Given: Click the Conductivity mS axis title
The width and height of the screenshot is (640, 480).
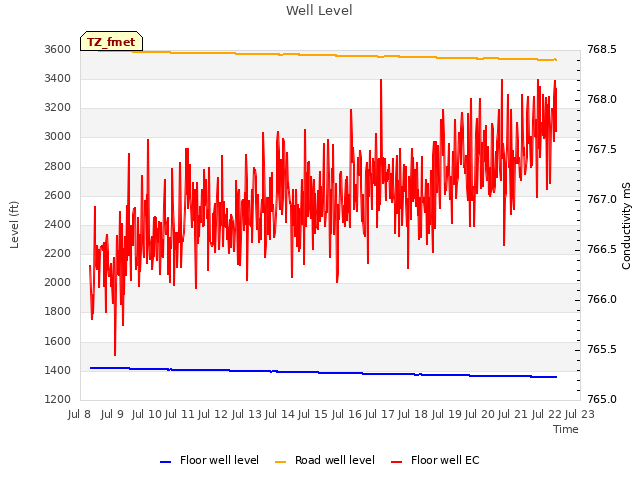Looking at the screenshot, I should pyautogui.click(x=626, y=226).
